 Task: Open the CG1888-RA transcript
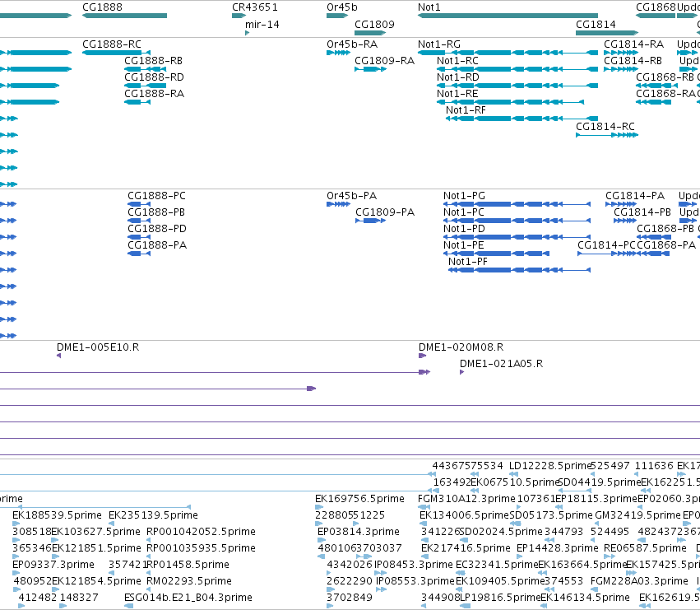pyautogui.click(x=137, y=102)
